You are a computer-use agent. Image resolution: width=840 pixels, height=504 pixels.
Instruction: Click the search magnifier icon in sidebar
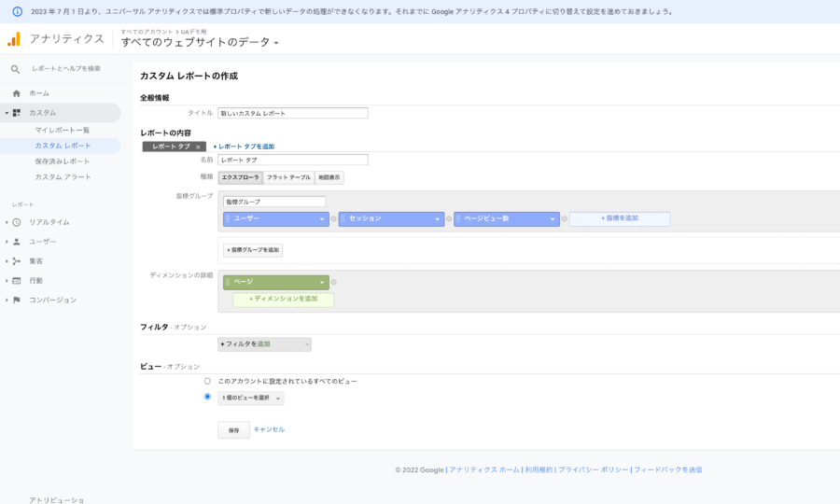15,69
